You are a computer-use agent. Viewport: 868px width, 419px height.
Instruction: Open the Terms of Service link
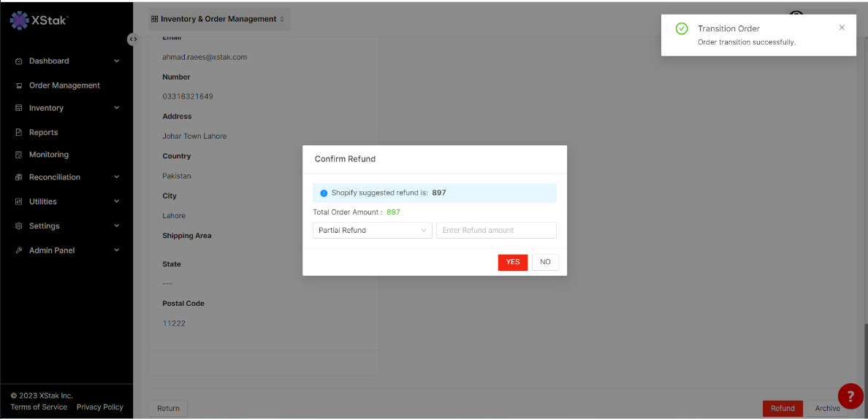point(39,407)
